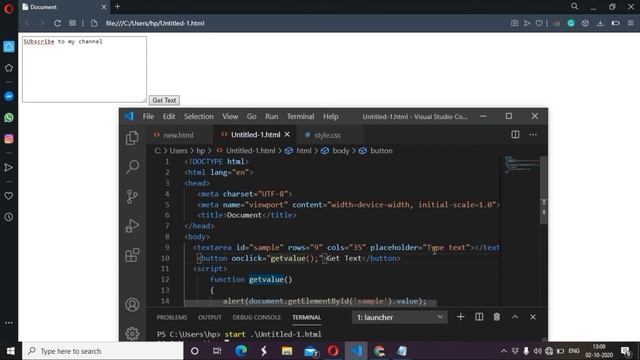
Task: Open Opera sidebar bookmarks heart
Action: coord(9,196)
